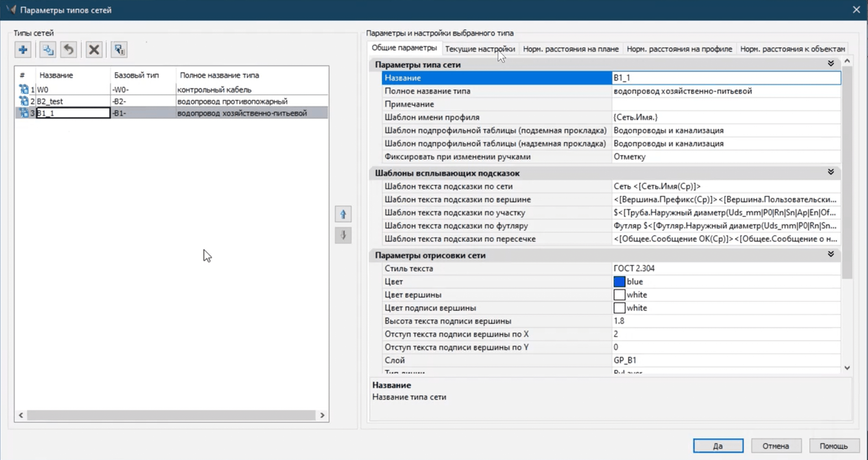Click the Отмена button
Viewport: 868px width, 460px height.
click(x=776, y=446)
